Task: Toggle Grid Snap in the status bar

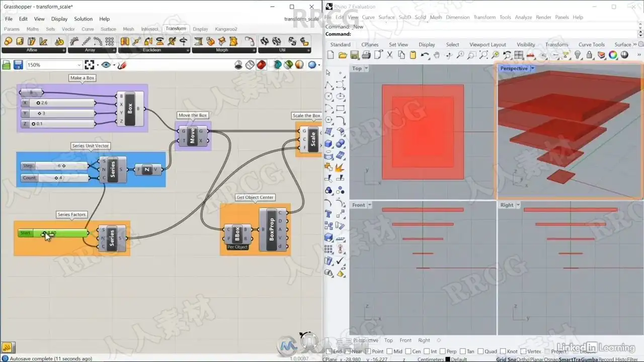Action: point(506,359)
